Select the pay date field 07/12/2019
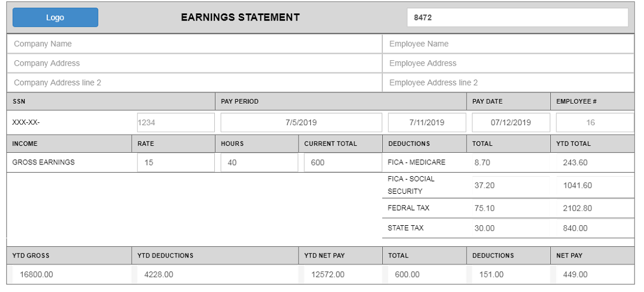The image size is (644, 292). tap(511, 123)
